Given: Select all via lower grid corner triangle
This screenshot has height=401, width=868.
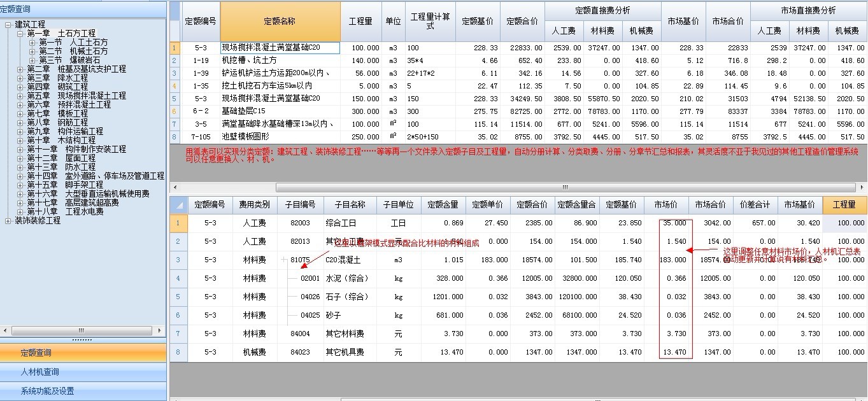Looking at the screenshot, I should coord(179,204).
